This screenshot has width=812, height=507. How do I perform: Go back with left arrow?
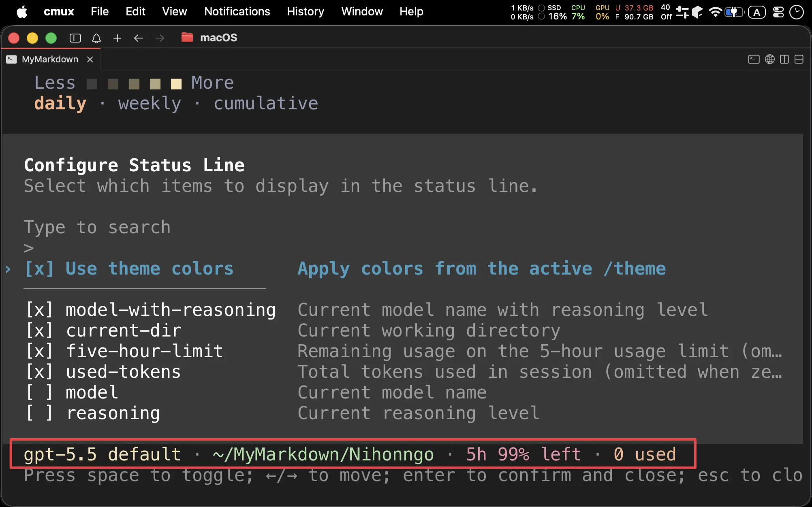[x=139, y=38]
